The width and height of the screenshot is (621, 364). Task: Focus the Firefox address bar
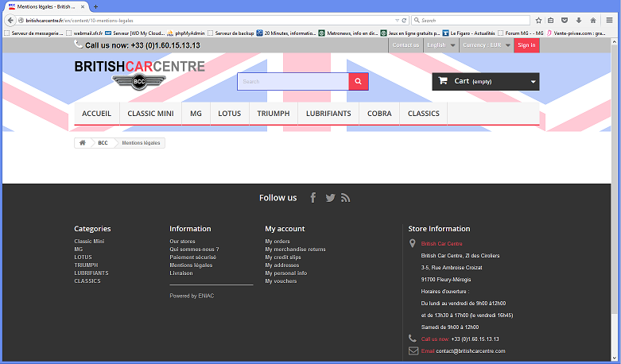pos(210,20)
